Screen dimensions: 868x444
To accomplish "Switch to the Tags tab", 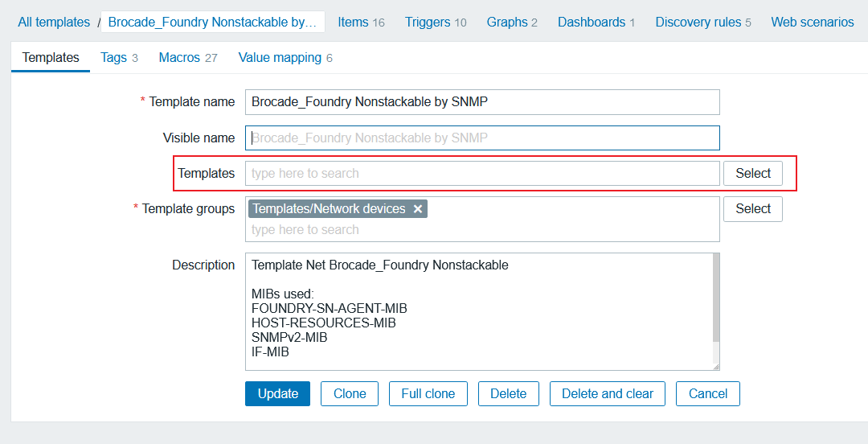I will point(119,58).
